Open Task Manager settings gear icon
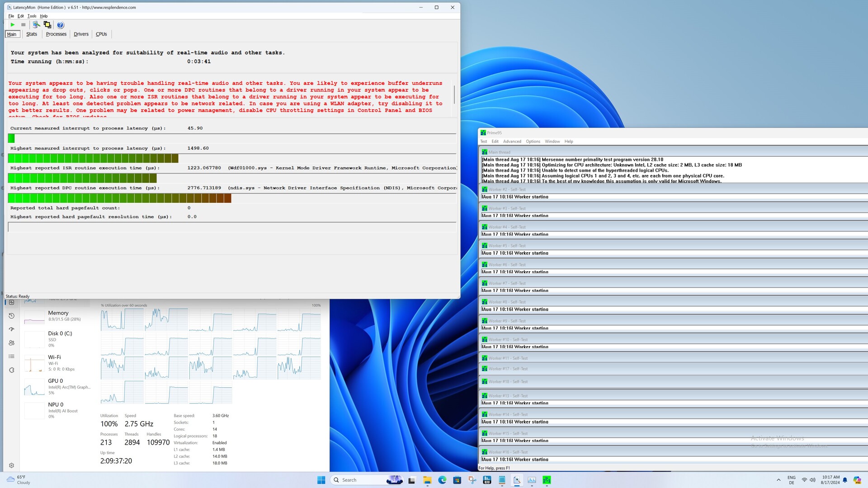 tap(12, 465)
